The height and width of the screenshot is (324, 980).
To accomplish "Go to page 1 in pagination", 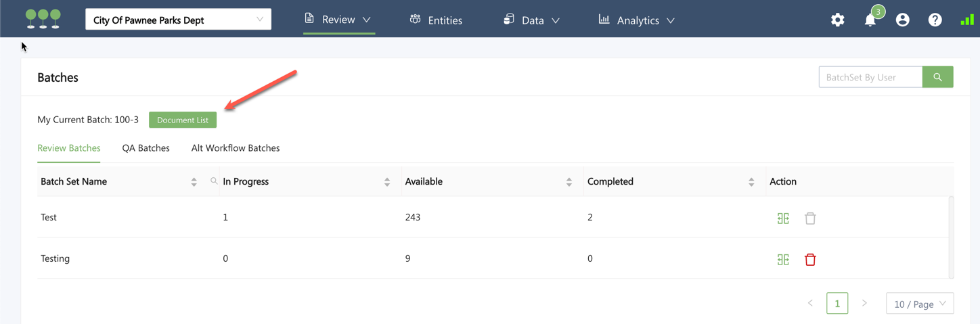I will 837,304.
